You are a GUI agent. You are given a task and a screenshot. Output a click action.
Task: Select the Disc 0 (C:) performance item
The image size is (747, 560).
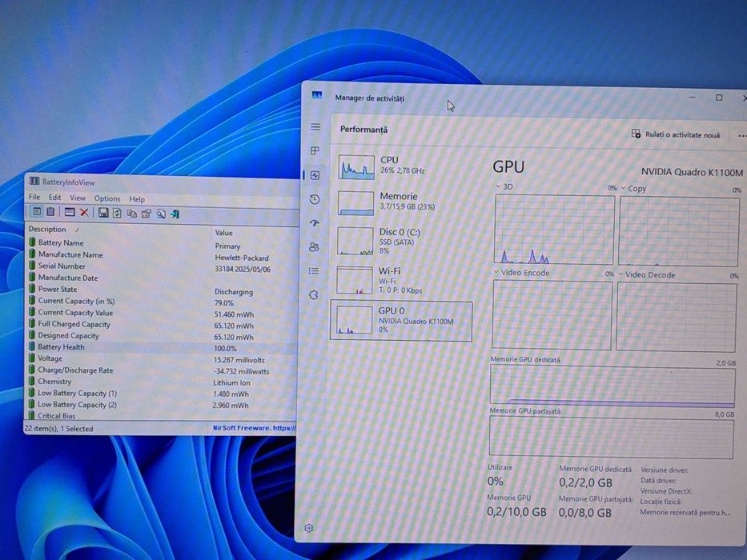click(401, 241)
